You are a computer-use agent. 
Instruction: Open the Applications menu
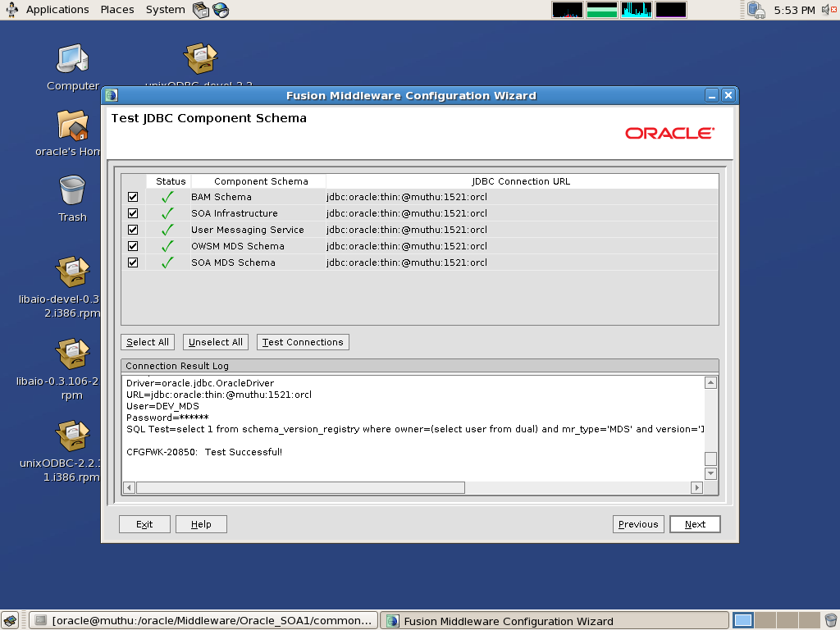point(57,10)
